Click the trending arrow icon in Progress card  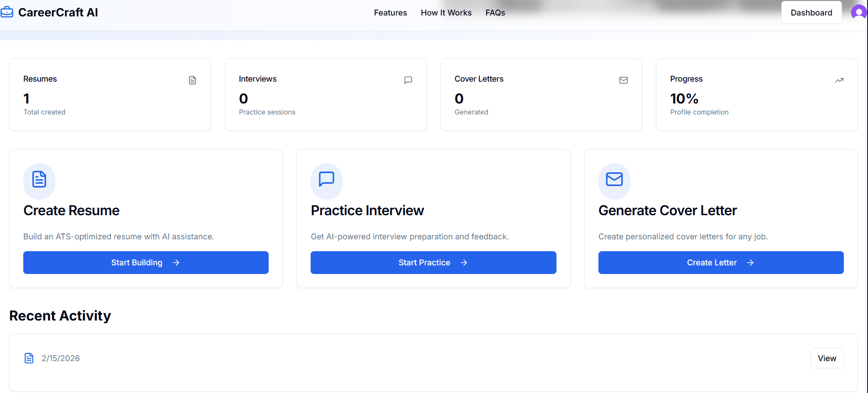839,80
